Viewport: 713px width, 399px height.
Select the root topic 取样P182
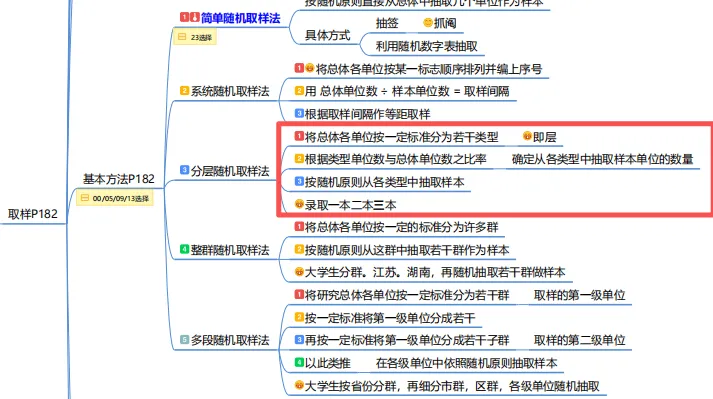[33, 214]
